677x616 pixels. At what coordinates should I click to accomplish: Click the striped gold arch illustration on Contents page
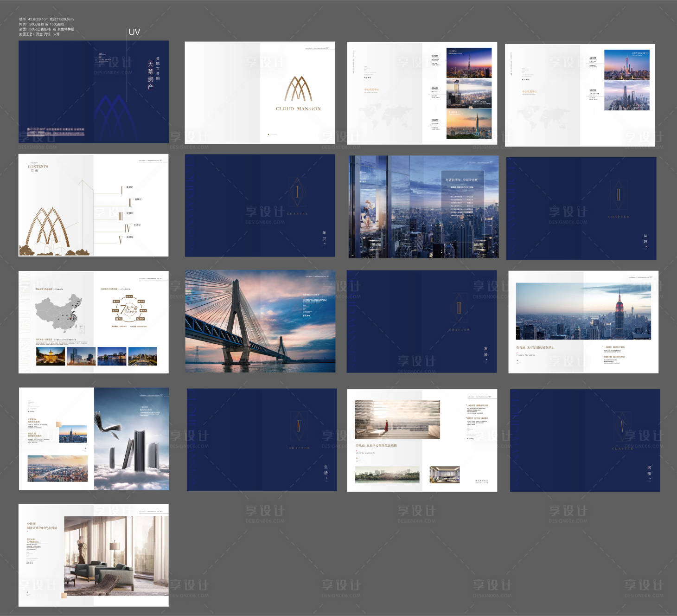(x=47, y=226)
